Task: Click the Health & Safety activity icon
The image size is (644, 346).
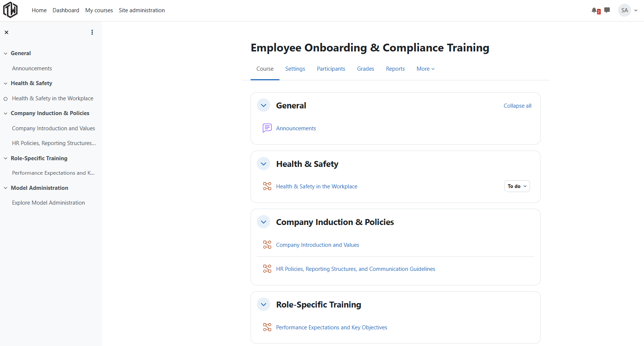Action: [267, 186]
